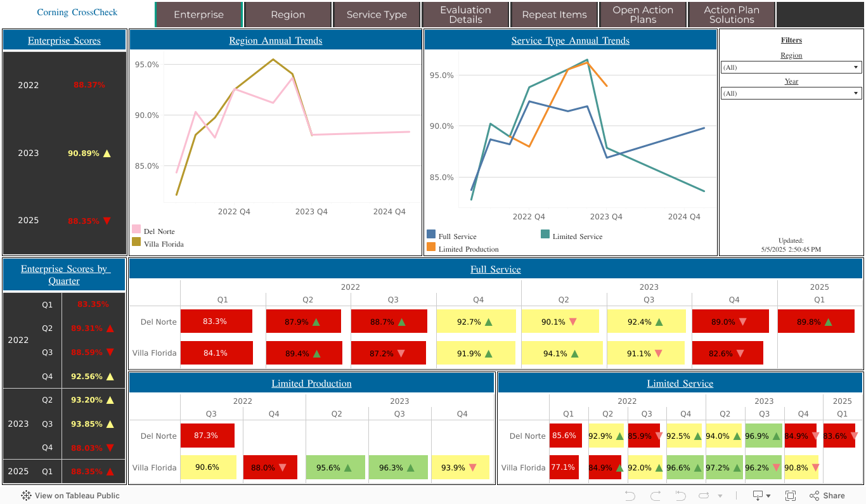Select the Villa Florida legend color swatch
This screenshot has height=504, width=866.
[x=136, y=242]
